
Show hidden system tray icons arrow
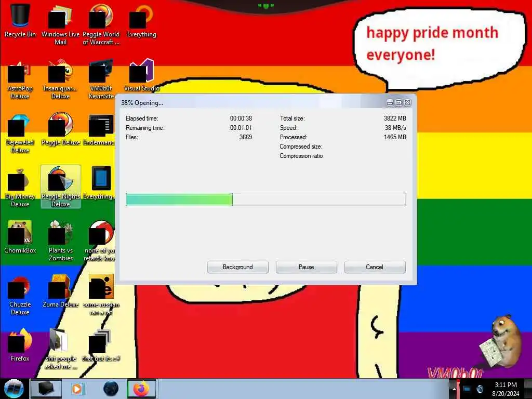click(x=454, y=389)
